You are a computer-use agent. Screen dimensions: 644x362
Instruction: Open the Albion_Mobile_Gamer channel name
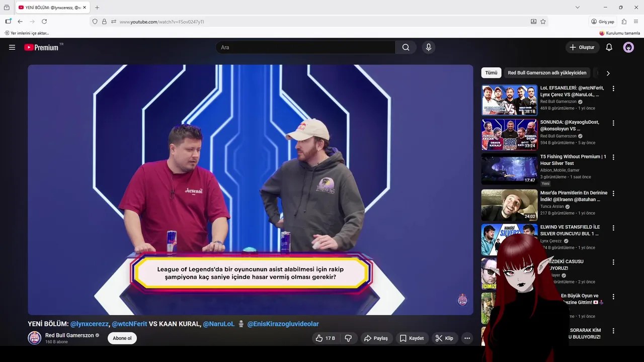coord(560,170)
